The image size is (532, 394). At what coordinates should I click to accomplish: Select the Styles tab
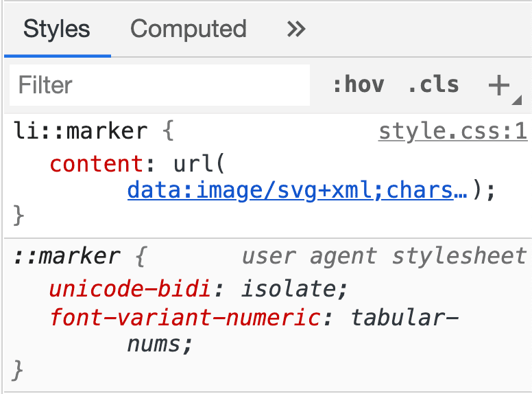(56, 29)
